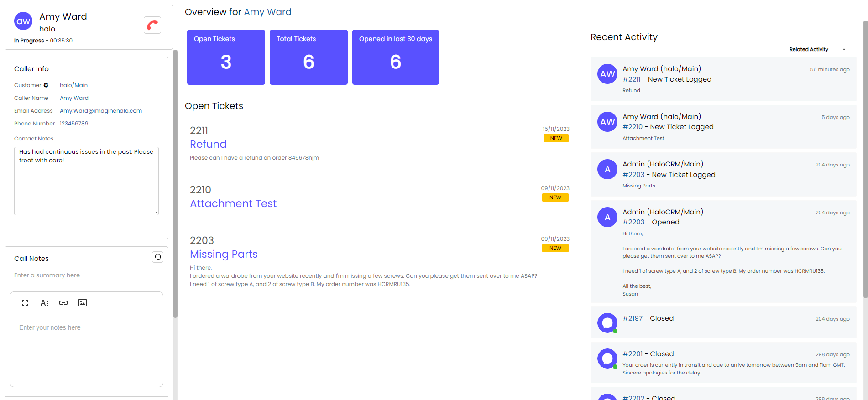868x400 pixels.
Task: Click date 15/11/2023 on Refund ticket
Action: click(556, 129)
